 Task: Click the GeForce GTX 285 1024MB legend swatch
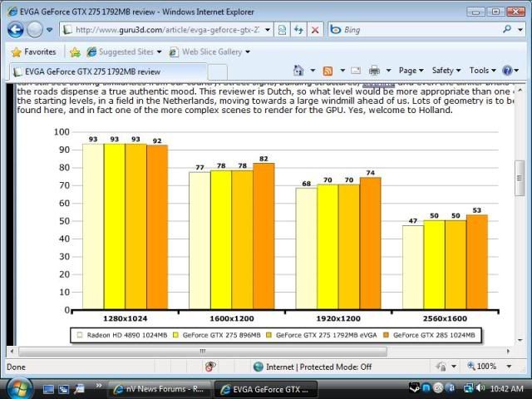[x=386, y=335]
